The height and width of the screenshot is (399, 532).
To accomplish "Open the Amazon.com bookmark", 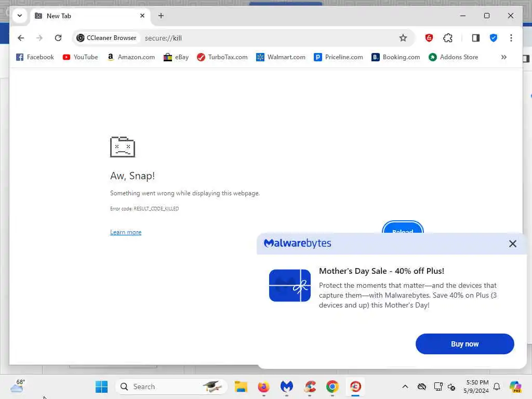I will coord(131,57).
